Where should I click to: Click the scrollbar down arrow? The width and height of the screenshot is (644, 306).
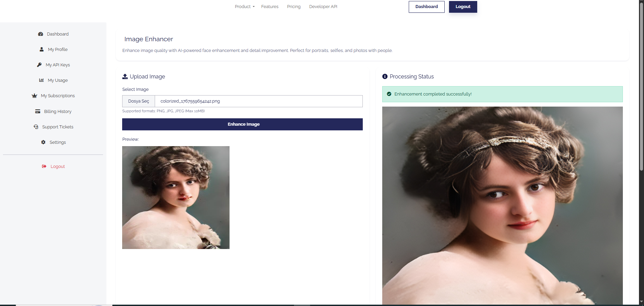[641, 302]
